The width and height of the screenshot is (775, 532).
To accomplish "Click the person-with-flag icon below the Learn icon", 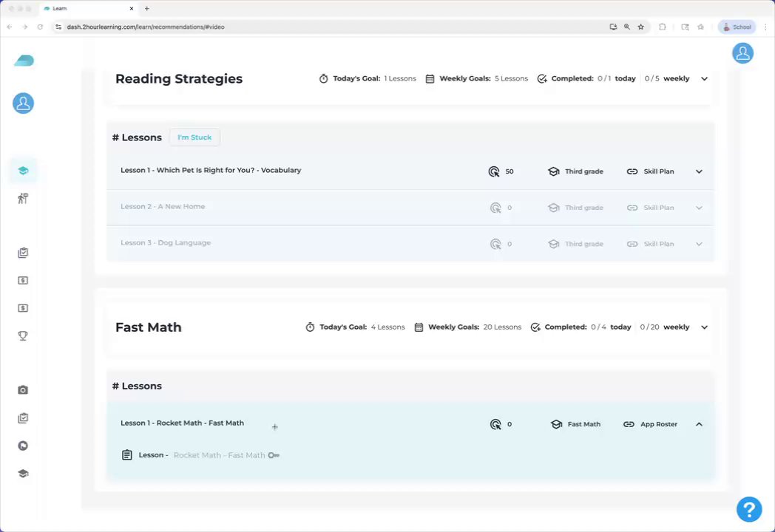I will (23, 198).
